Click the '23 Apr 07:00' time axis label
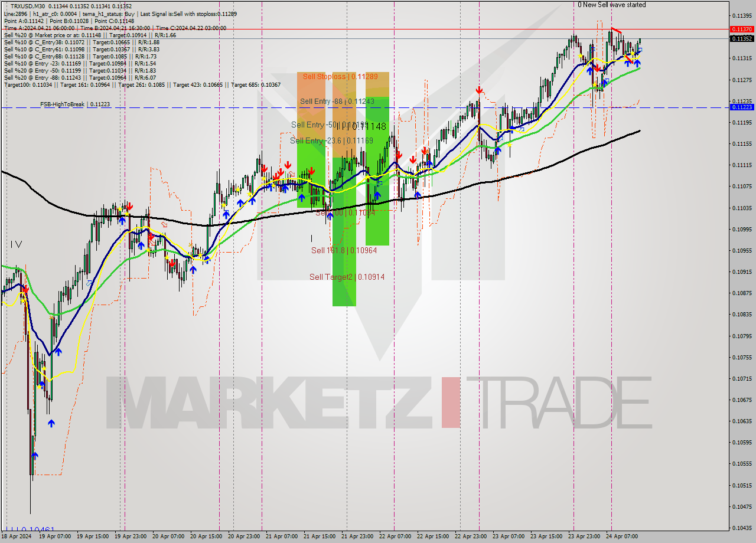The height and width of the screenshot is (543, 756). pos(509,537)
